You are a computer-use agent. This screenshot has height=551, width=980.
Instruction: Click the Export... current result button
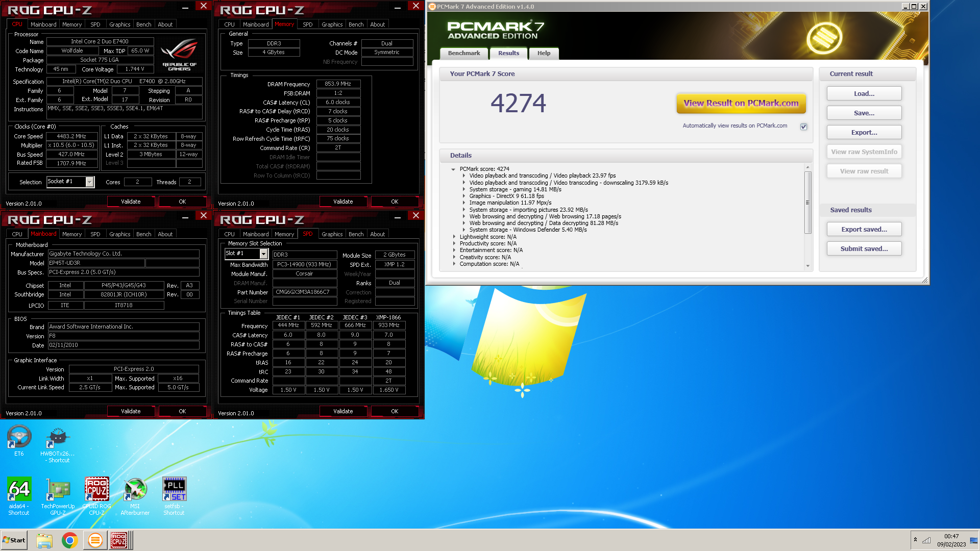[864, 132]
